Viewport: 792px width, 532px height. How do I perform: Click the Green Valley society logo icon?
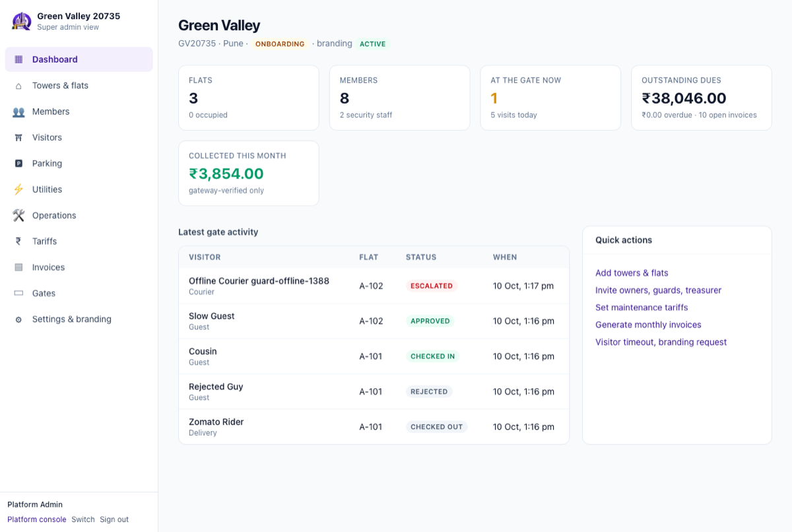22,21
